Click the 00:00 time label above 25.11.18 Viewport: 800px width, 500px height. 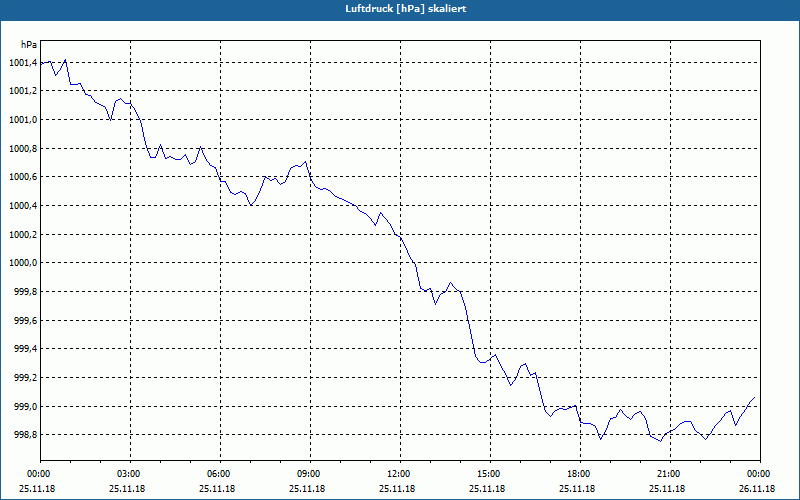[x=38, y=474]
